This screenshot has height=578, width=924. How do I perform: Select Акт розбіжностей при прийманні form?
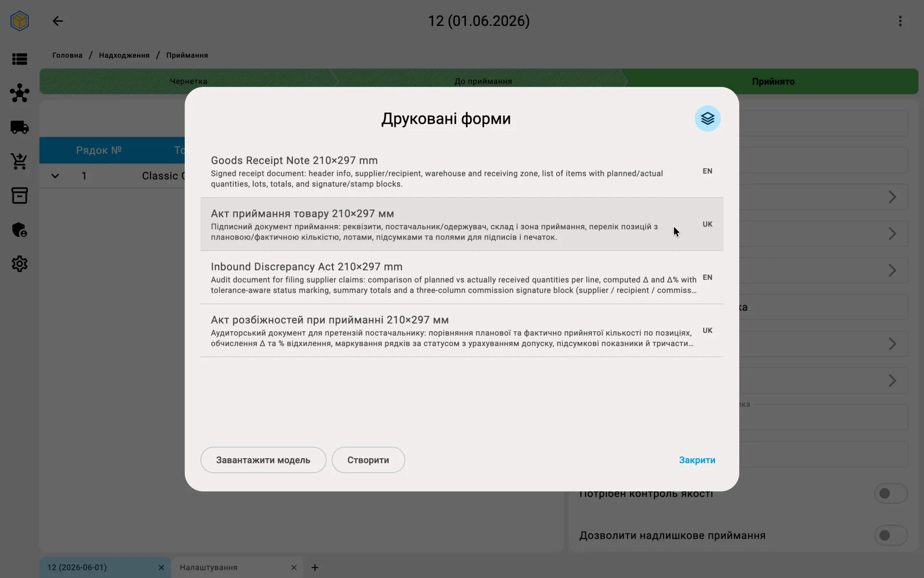point(462,330)
